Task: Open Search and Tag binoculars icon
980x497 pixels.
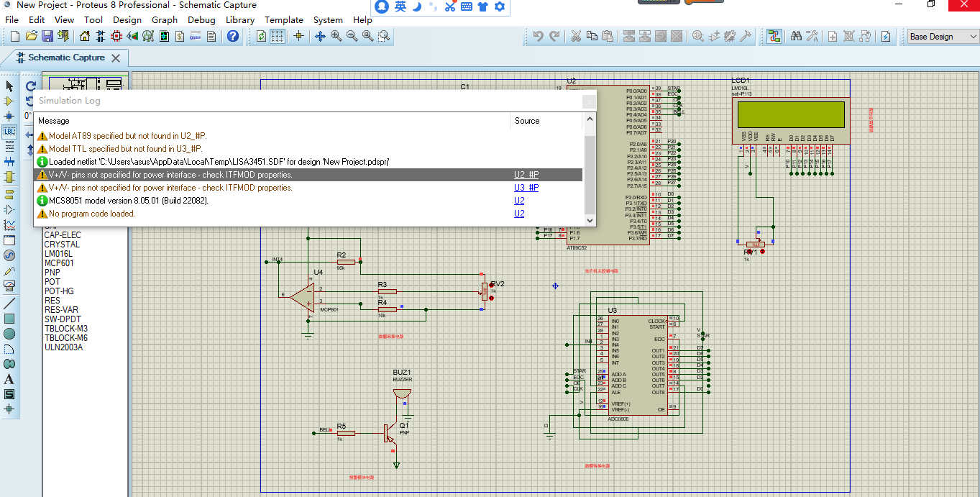Action: click(x=796, y=36)
